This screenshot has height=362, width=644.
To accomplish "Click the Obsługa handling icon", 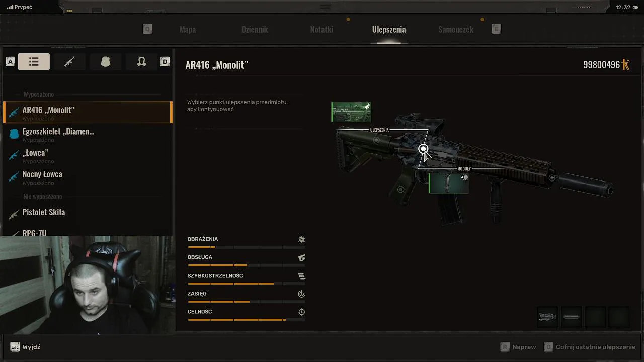I will (301, 258).
